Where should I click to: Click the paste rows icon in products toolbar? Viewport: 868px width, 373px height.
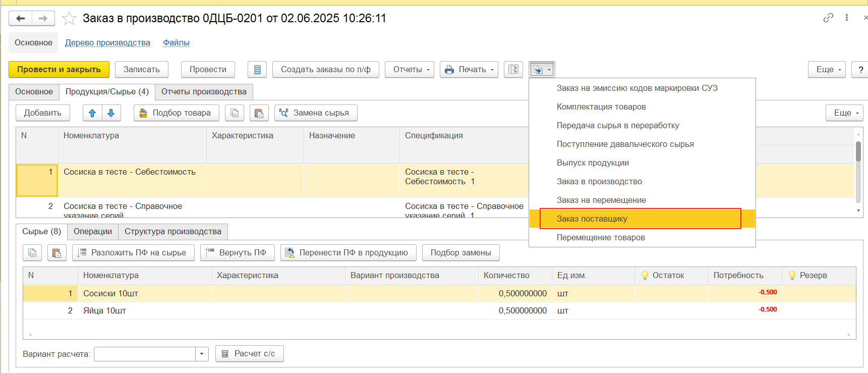point(259,113)
